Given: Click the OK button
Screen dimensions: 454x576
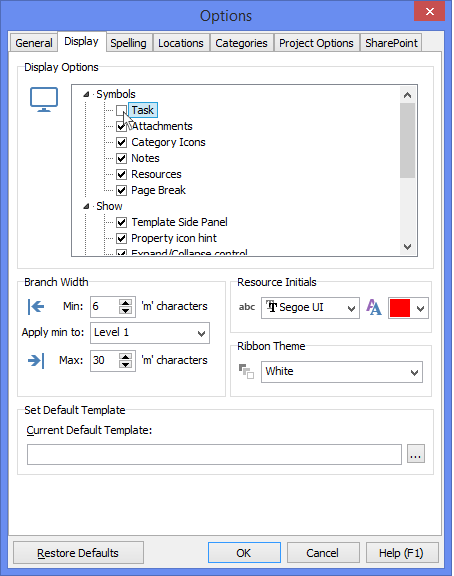Looking at the screenshot, I should click(x=244, y=553).
